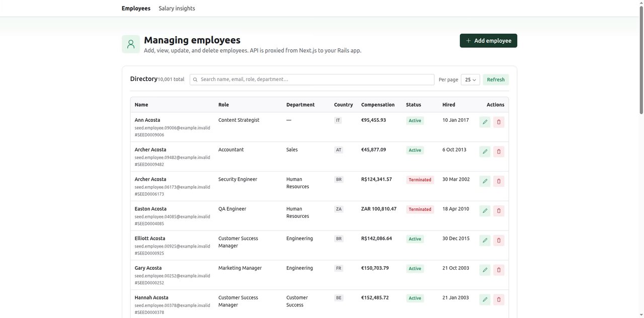Click the search magnifier icon
Image resolution: width=644 pixels, height=318 pixels.
(x=195, y=79)
